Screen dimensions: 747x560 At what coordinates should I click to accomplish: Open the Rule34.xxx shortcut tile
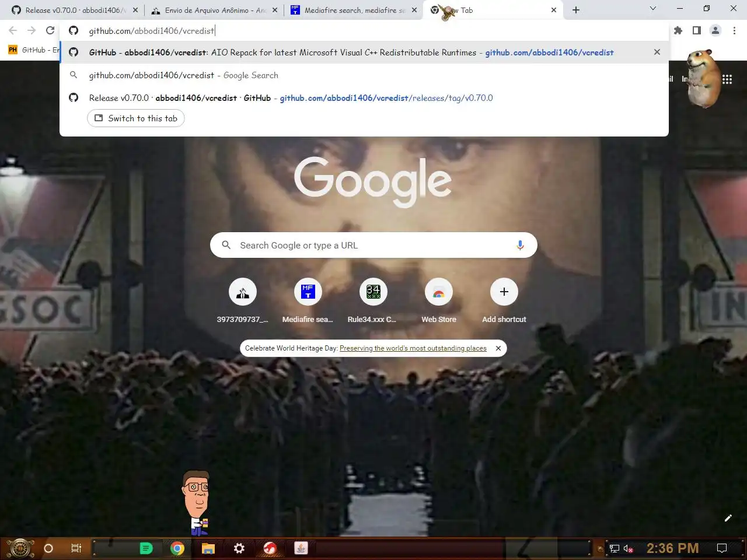point(373,300)
